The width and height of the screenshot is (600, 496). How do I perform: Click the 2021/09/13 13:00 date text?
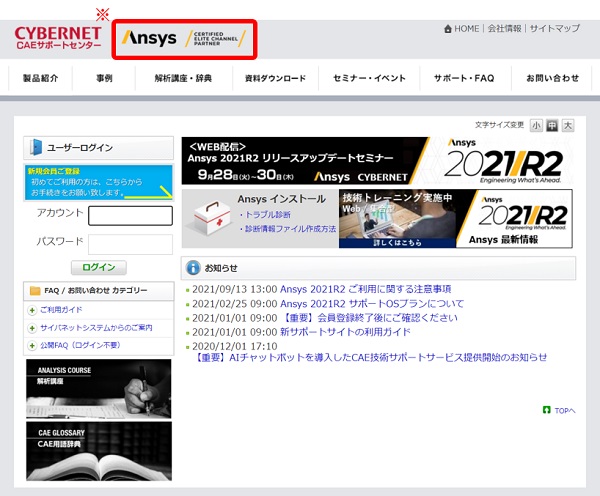[x=235, y=289]
